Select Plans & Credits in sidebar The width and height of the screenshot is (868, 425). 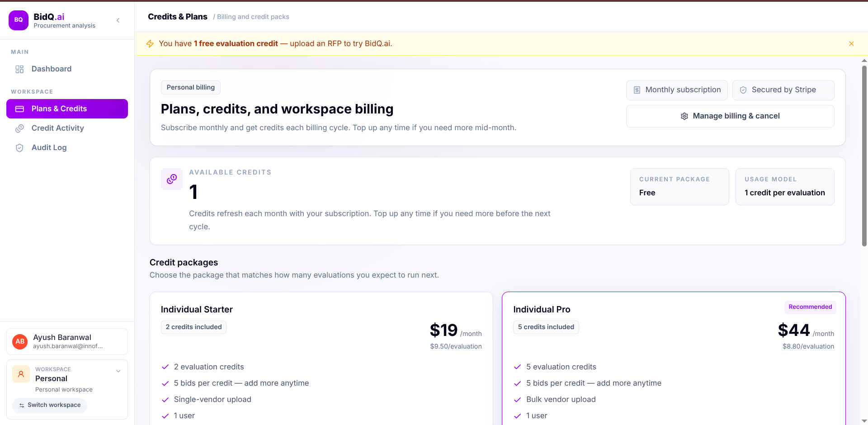(x=67, y=109)
